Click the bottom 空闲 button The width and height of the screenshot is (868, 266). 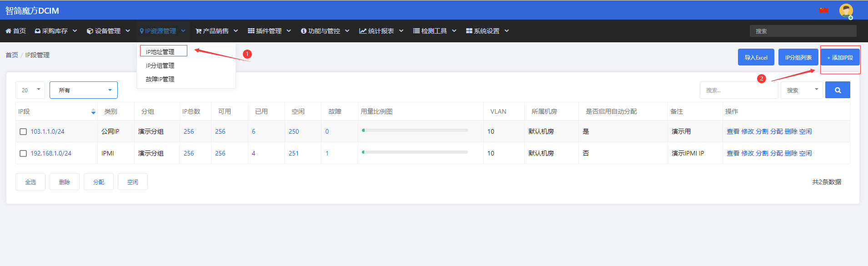pyautogui.click(x=133, y=182)
